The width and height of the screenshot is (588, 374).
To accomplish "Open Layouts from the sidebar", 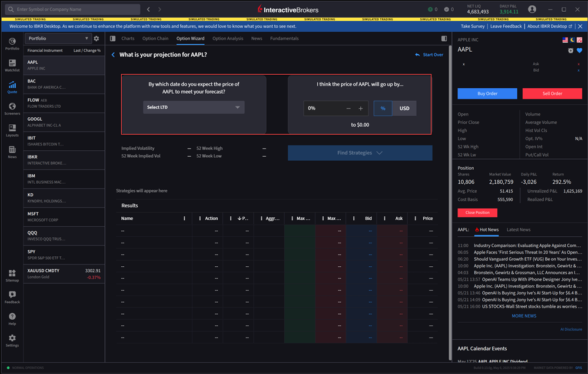I will tap(12, 131).
